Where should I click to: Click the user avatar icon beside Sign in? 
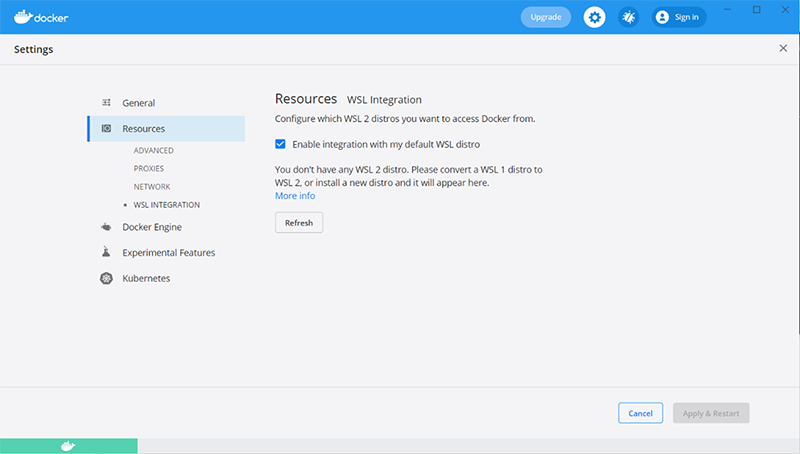click(x=662, y=17)
